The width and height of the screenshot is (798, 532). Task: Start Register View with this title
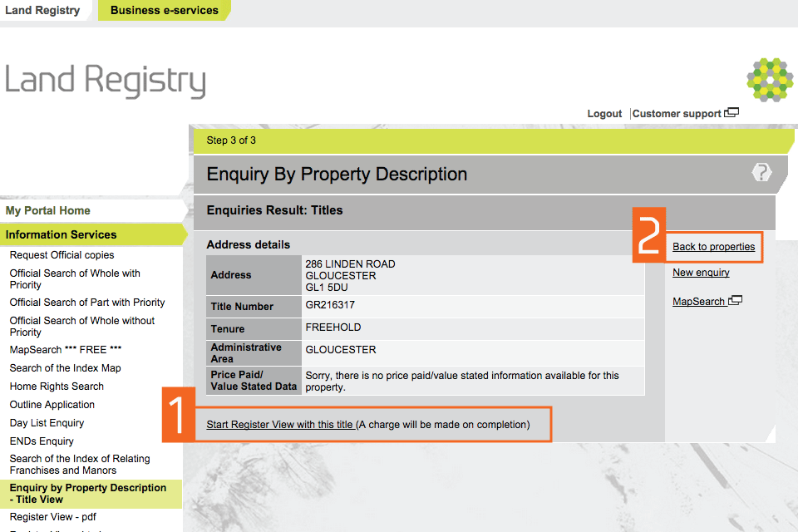(x=280, y=425)
